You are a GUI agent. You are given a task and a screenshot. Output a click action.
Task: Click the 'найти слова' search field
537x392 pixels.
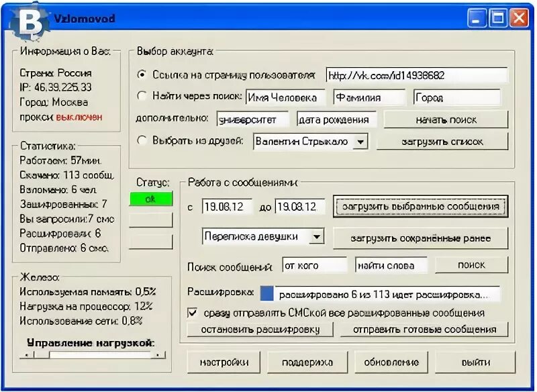click(x=391, y=265)
